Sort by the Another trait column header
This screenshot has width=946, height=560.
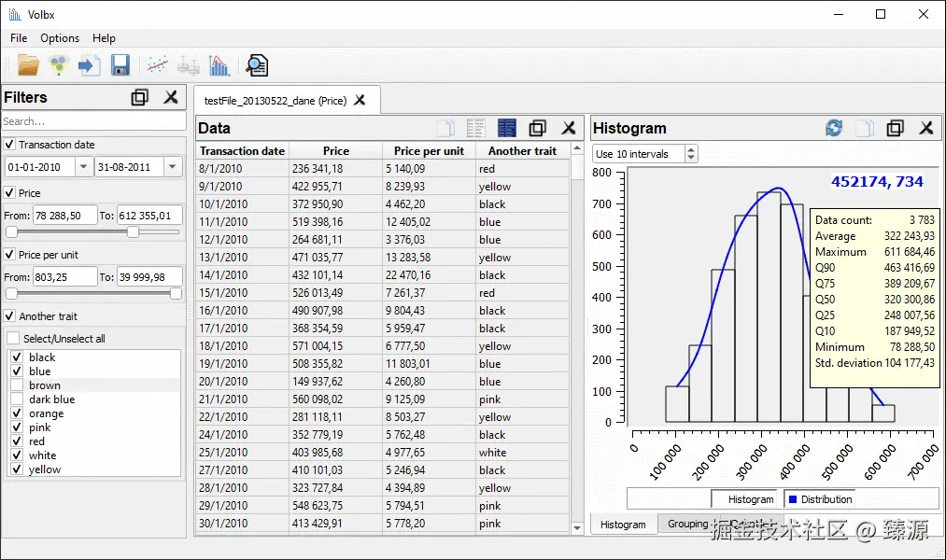click(x=522, y=150)
